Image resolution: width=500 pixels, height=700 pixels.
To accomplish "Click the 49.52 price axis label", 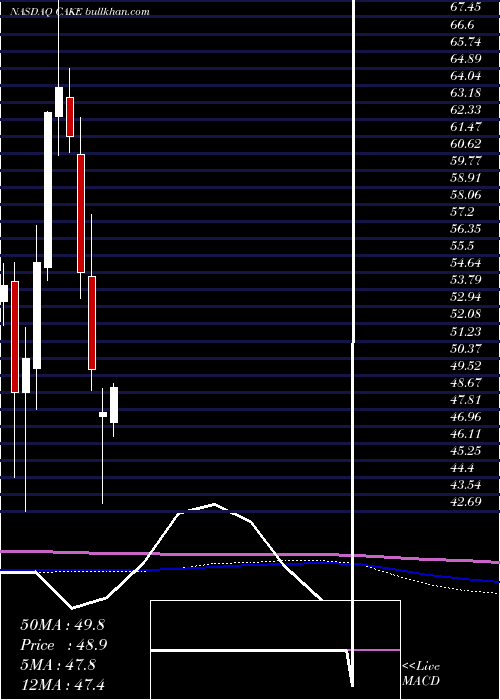I will point(466,365).
